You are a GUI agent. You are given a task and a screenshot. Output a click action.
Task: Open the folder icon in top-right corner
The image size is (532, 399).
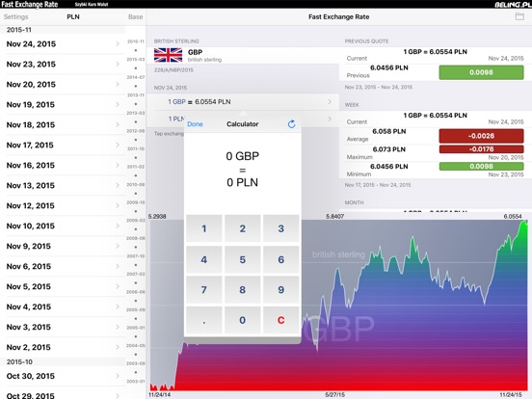[x=519, y=16]
